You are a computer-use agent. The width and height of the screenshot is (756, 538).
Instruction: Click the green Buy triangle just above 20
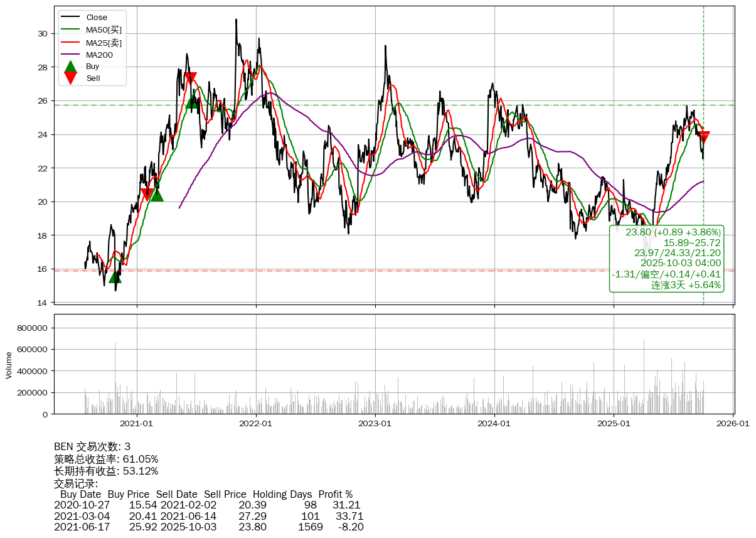point(157,195)
